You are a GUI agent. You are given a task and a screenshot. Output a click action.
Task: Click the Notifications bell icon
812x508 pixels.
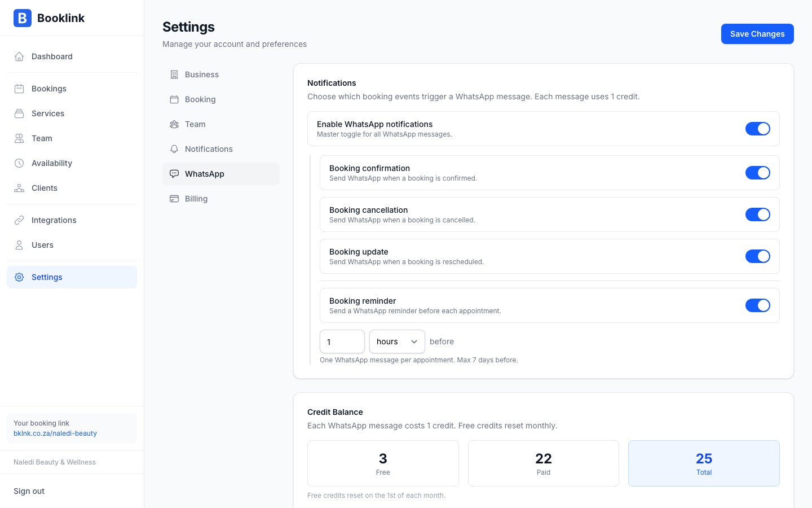174,149
